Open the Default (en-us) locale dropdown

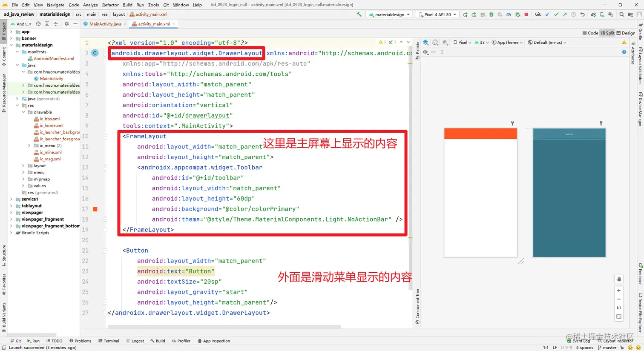(x=547, y=43)
